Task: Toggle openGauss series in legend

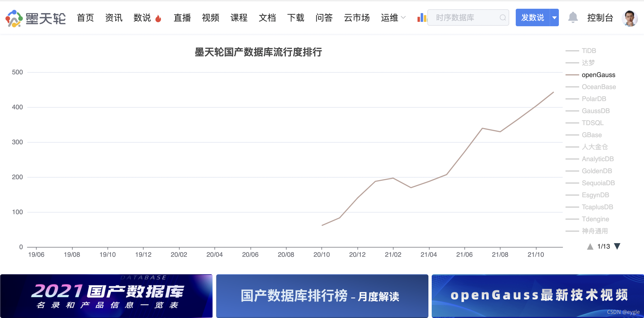Action: [591, 75]
